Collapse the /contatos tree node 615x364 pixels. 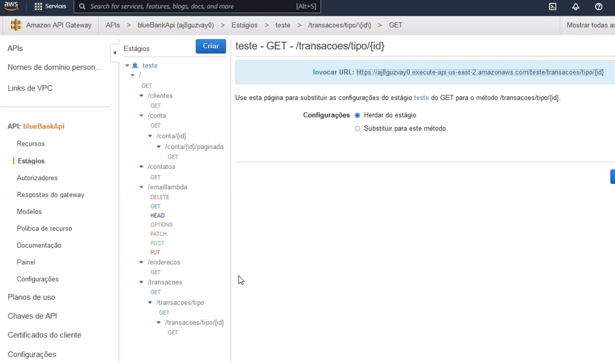click(x=141, y=167)
